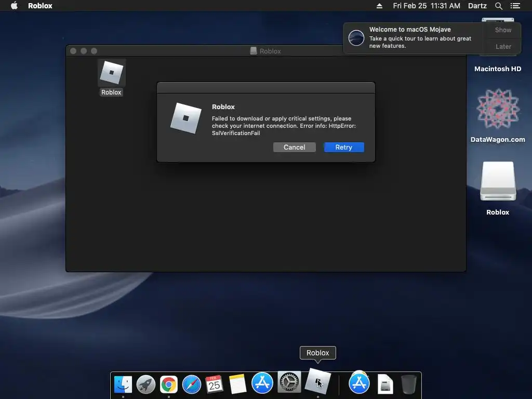Select the Roblox disk image on desktop
This screenshot has width=532, height=399.
(498, 181)
